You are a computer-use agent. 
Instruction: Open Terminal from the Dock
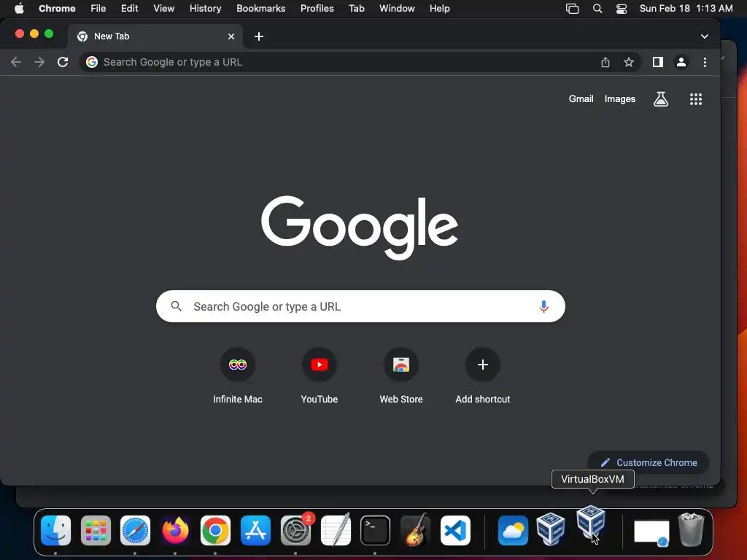tap(375, 531)
